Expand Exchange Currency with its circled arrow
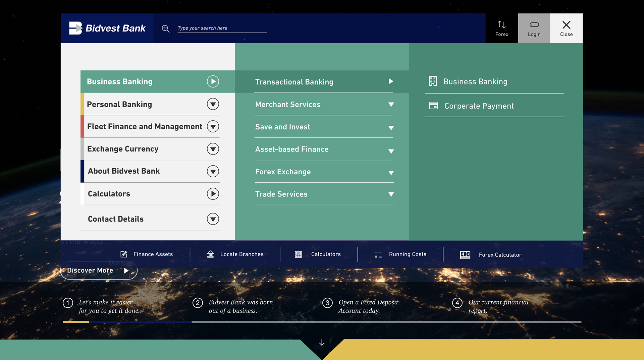Screen dimensions: 644x360 213,149
